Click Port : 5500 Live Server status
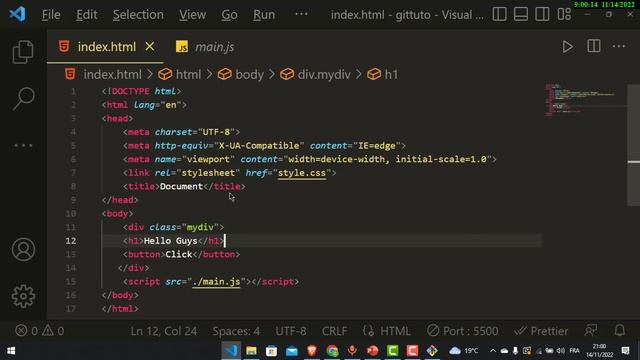Image resolution: width=640 pixels, height=360 pixels. pos(462,331)
